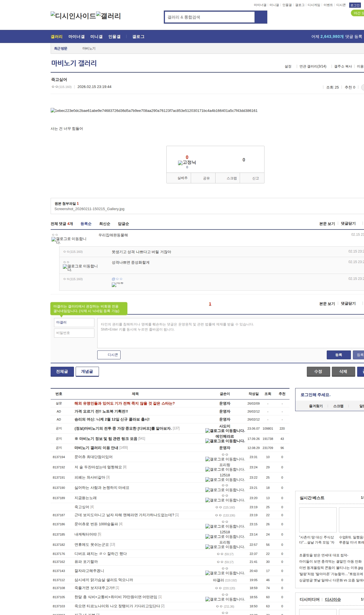364x615 pixels.
Task: Click 공유 button under recommend box
Action: pyautogui.click(x=203, y=178)
